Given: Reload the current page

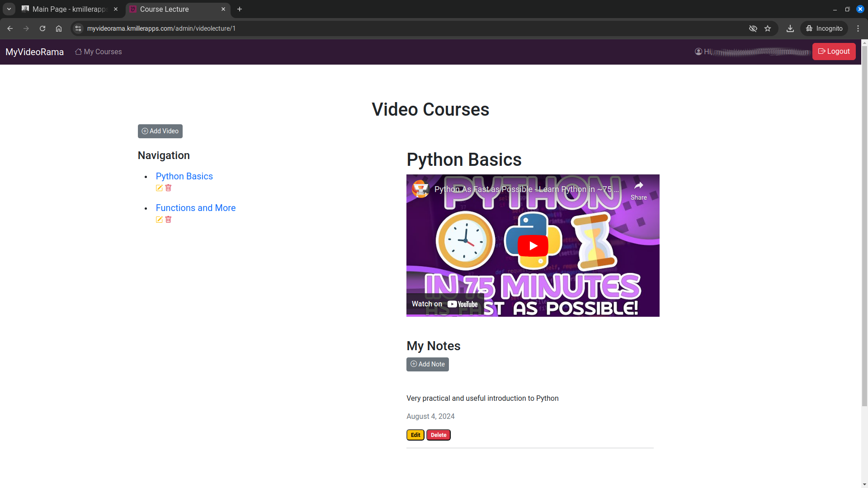Looking at the screenshot, I should tap(42, 28).
